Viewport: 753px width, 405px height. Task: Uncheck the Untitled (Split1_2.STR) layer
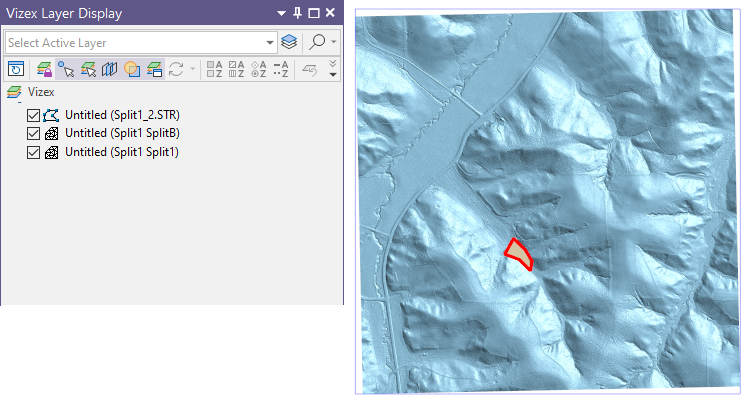pos(33,115)
